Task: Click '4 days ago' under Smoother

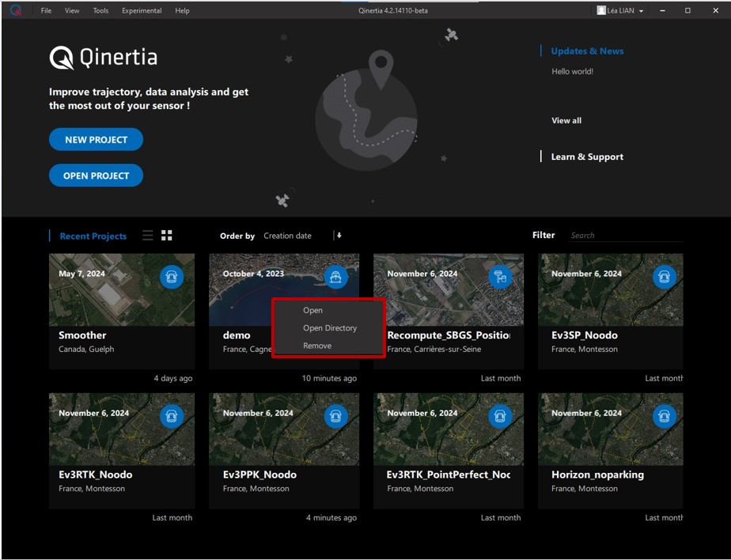Action: pyautogui.click(x=173, y=378)
